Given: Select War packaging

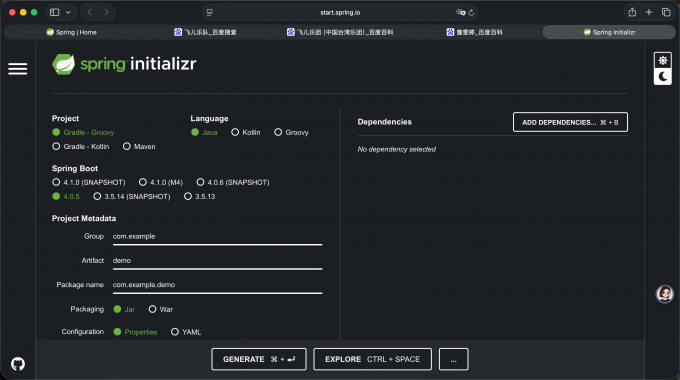Looking at the screenshot, I should coord(160,309).
